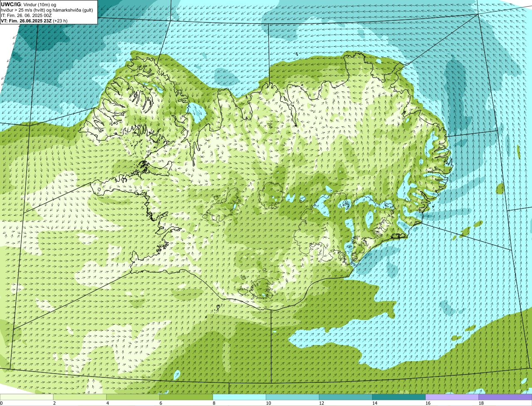Select the light green 2–4 m/s legend swatch
Image resolution: width=532 pixels, height=406 pixels.
click(80, 397)
